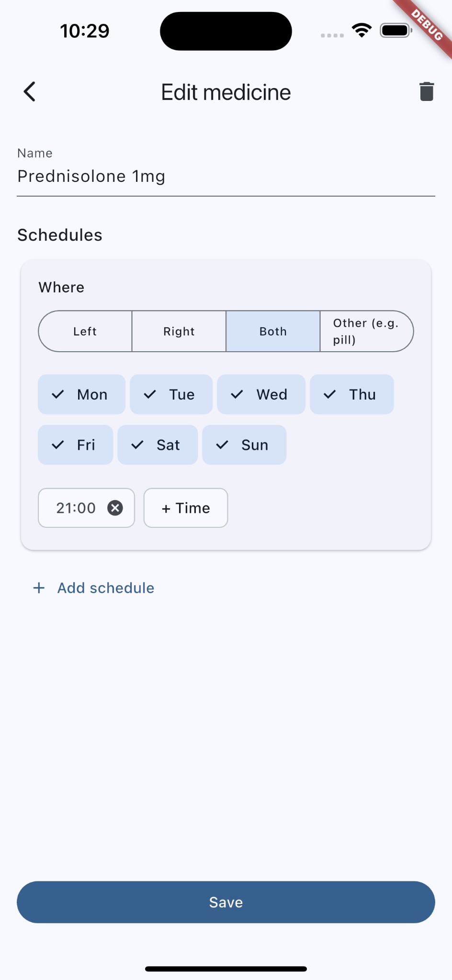The width and height of the screenshot is (452, 980).
Task: Add another time with + Time
Action: (x=186, y=508)
